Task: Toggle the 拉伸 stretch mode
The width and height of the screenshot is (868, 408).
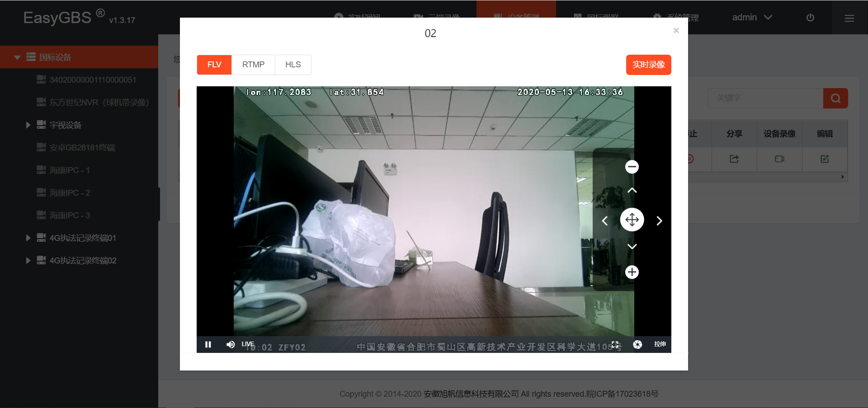Action: pyautogui.click(x=660, y=344)
